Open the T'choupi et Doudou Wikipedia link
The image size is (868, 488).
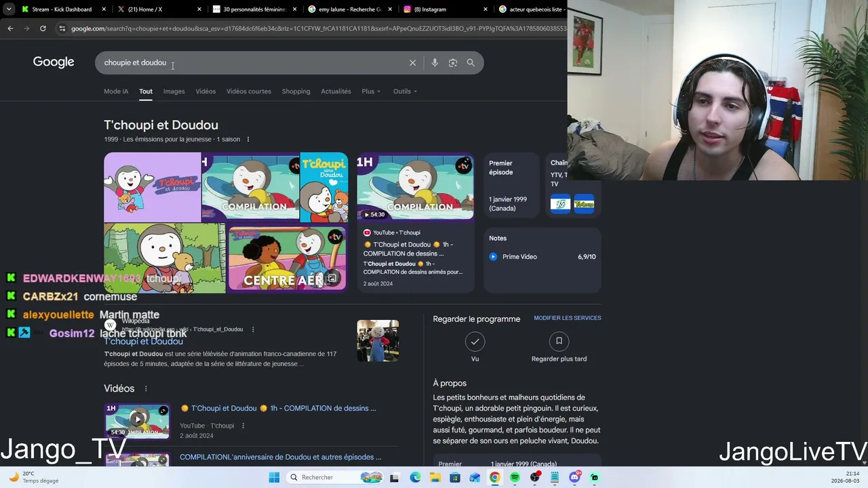tap(144, 342)
